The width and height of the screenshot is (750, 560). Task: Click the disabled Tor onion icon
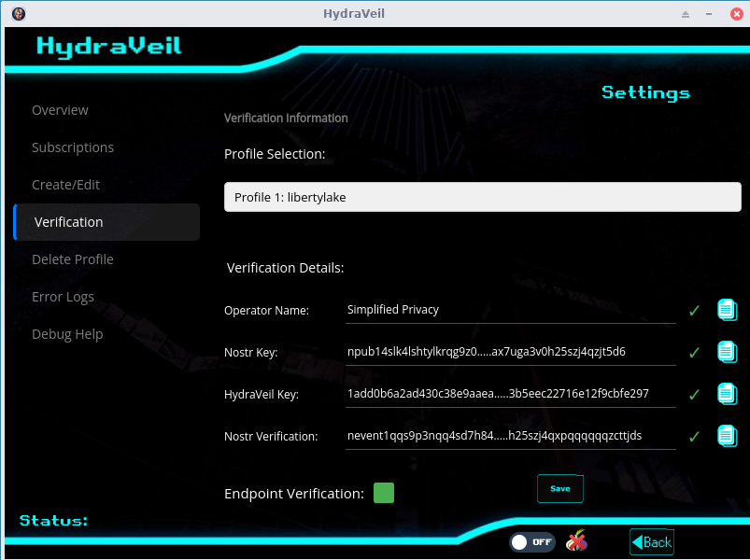pos(577,541)
